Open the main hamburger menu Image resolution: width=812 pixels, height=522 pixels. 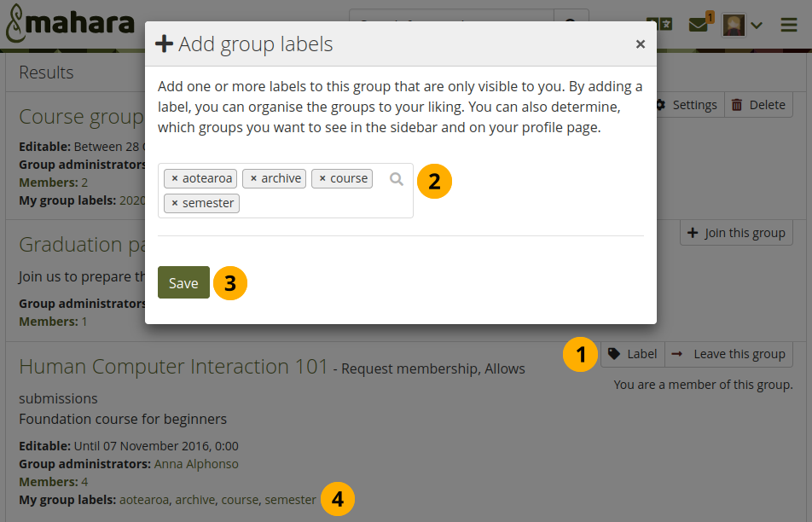[x=789, y=25]
